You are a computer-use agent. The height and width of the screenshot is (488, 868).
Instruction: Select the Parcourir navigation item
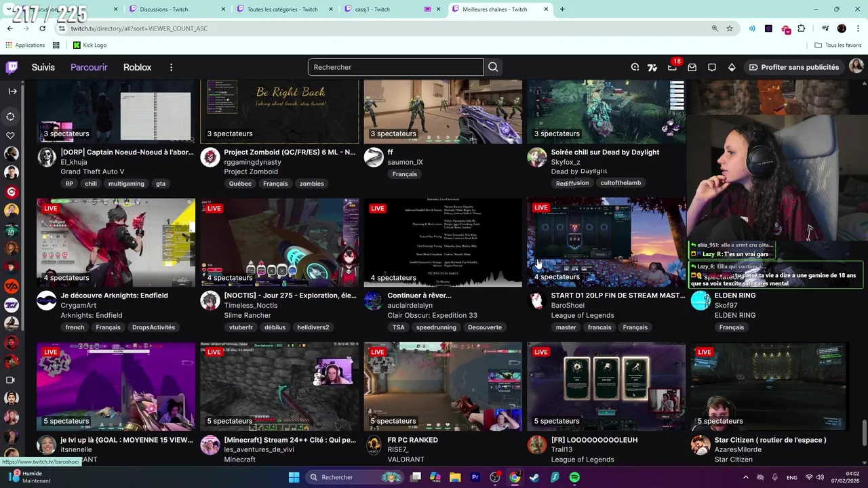pos(89,67)
